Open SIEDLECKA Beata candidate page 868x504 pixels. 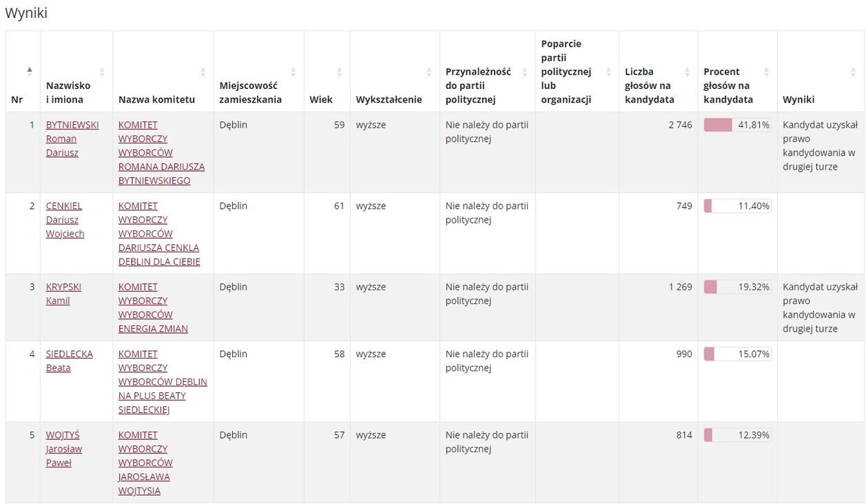(69, 361)
